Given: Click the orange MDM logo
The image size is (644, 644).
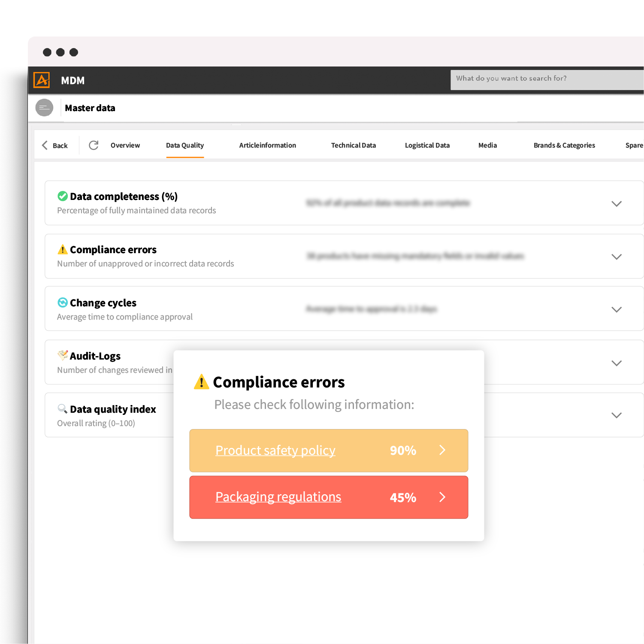Looking at the screenshot, I should pyautogui.click(x=42, y=80).
